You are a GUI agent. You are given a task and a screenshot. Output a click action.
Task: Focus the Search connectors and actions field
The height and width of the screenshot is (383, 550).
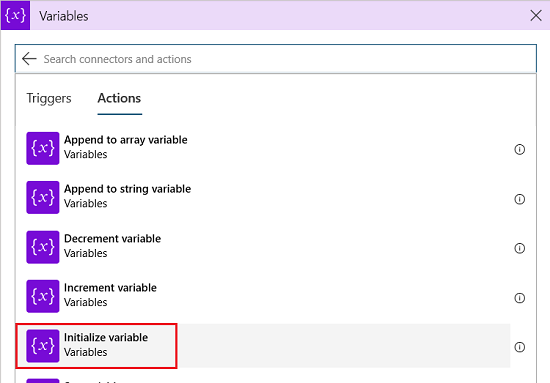click(x=276, y=59)
